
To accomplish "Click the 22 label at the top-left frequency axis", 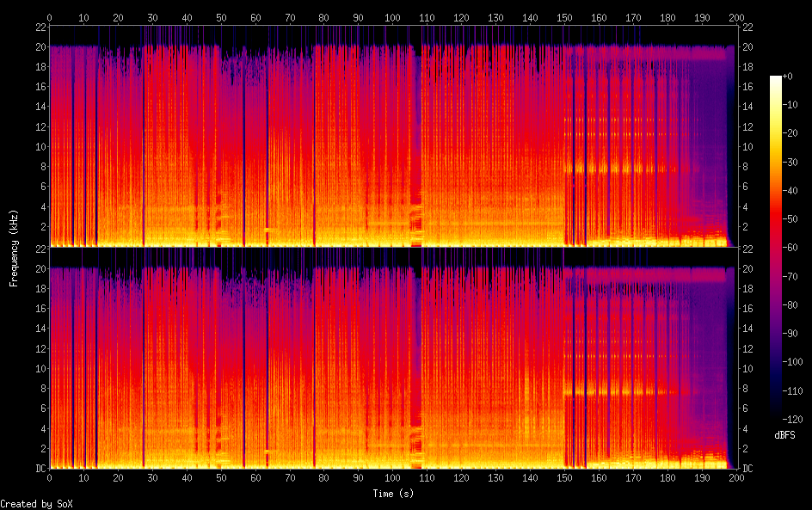I will click(x=40, y=27).
